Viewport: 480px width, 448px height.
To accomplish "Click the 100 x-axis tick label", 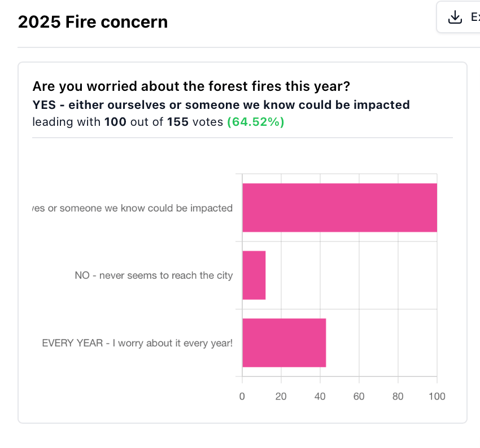I will (x=437, y=396).
